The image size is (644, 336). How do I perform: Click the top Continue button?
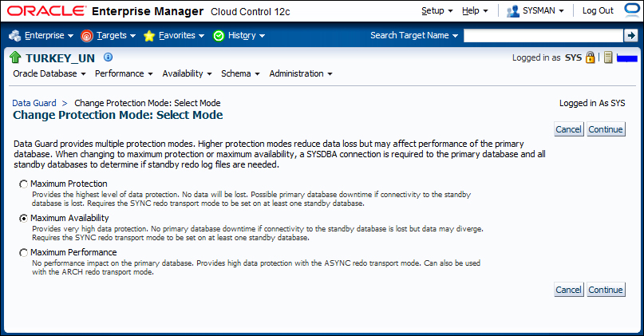point(606,129)
